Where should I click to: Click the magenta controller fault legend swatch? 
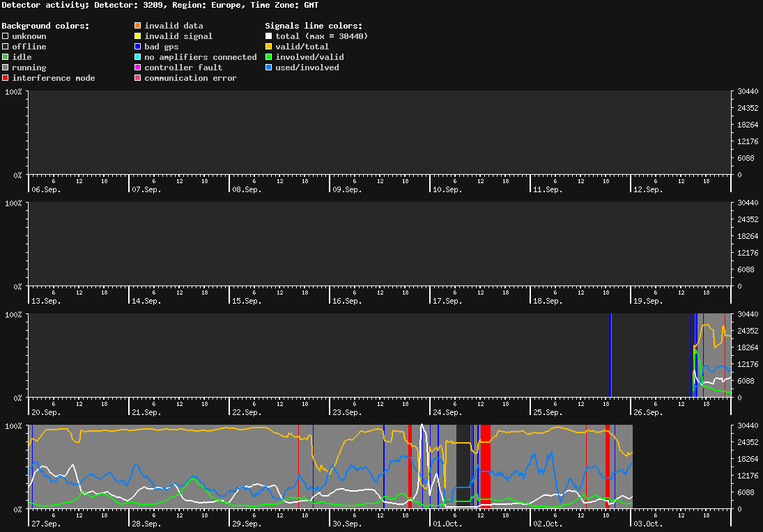click(137, 68)
